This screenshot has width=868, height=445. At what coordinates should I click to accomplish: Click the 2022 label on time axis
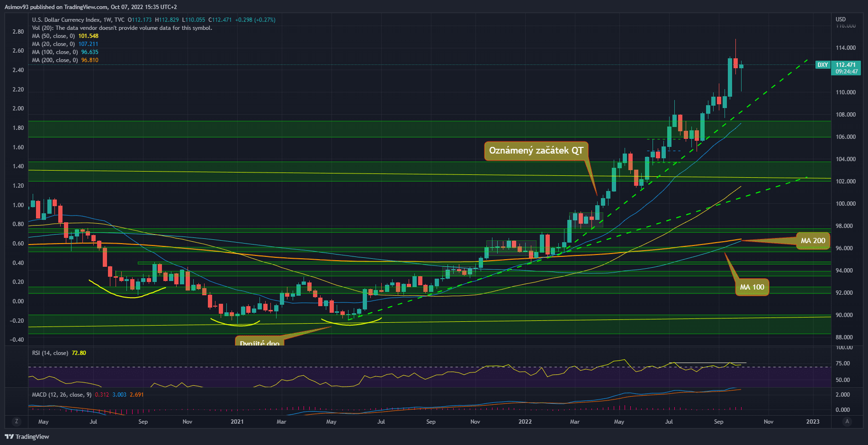click(525, 421)
